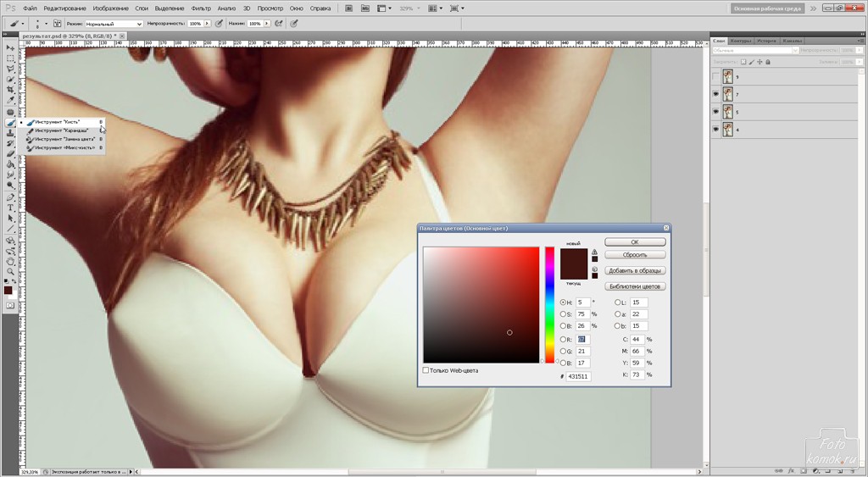Select the Zoom tool in toolbox
Image resolution: width=868 pixels, height=477 pixels.
[10, 272]
